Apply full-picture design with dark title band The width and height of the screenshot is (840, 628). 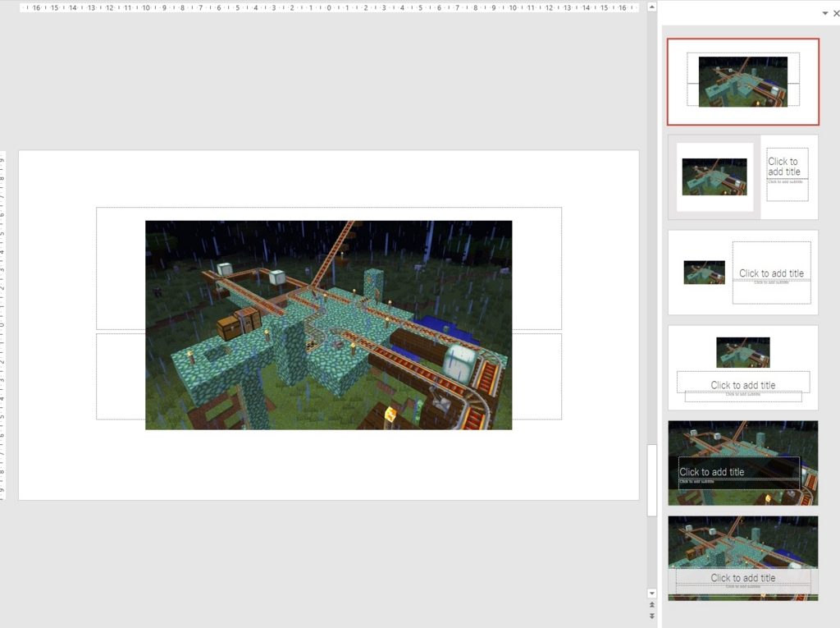pos(743,463)
